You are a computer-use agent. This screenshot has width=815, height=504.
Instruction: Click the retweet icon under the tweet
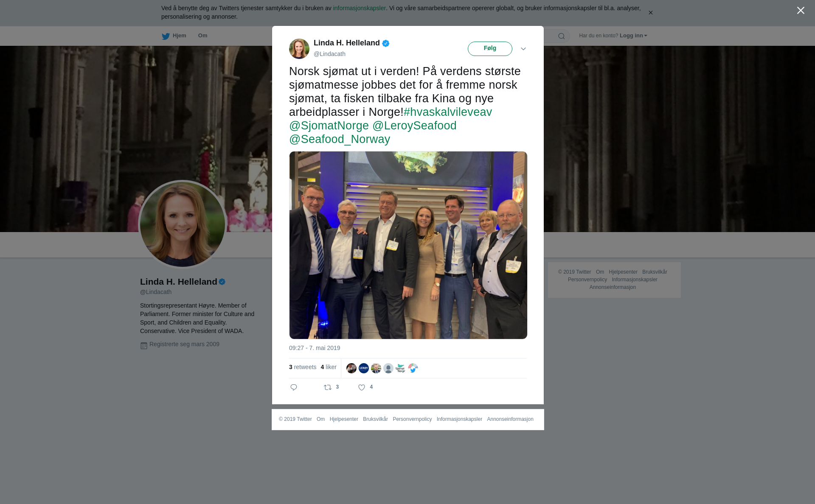328,387
